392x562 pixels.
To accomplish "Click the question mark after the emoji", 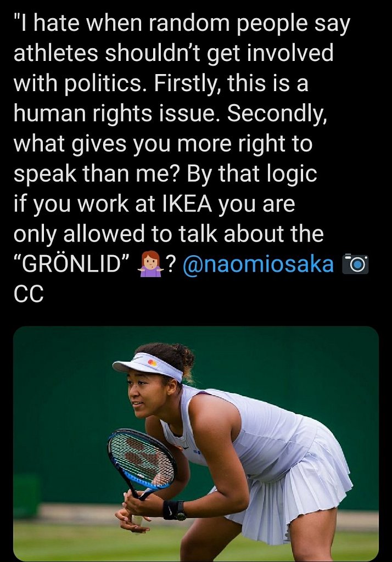I will click(x=171, y=265).
